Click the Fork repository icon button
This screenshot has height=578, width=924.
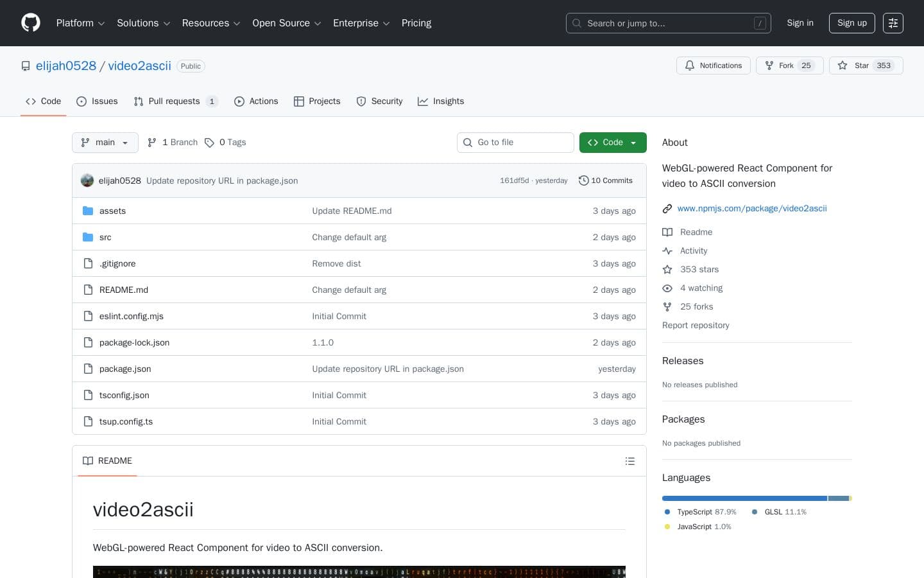coord(789,66)
